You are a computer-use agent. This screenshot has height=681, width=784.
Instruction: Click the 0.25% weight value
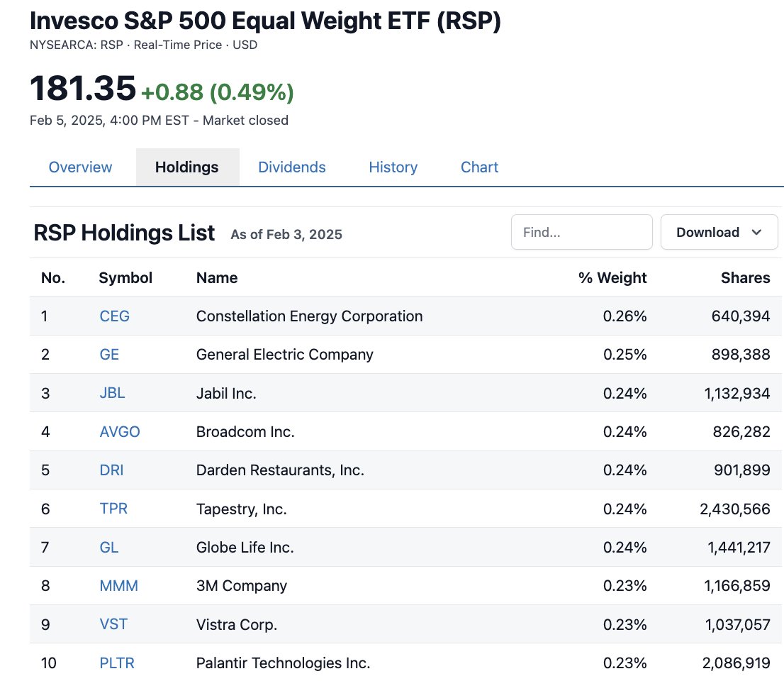point(625,355)
